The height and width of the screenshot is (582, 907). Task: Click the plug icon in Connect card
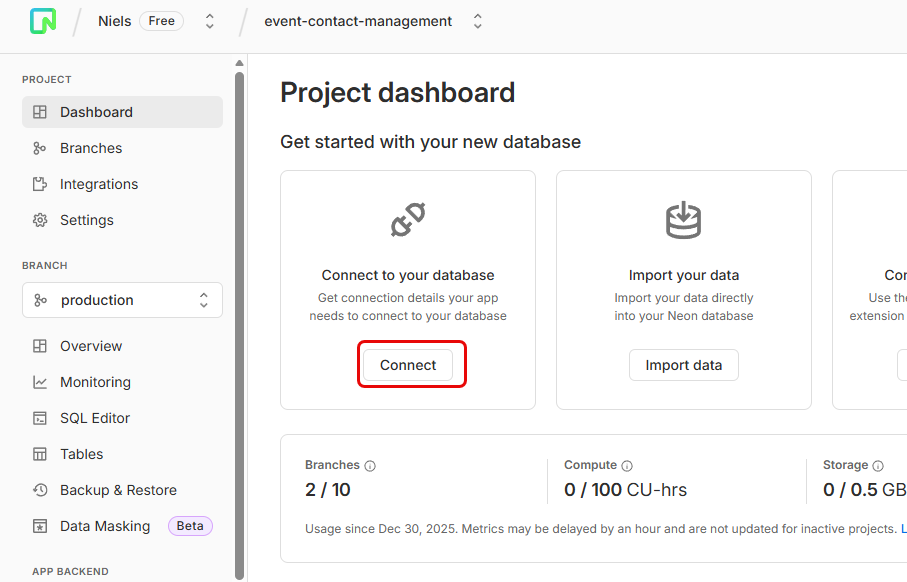[x=408, y=220]
